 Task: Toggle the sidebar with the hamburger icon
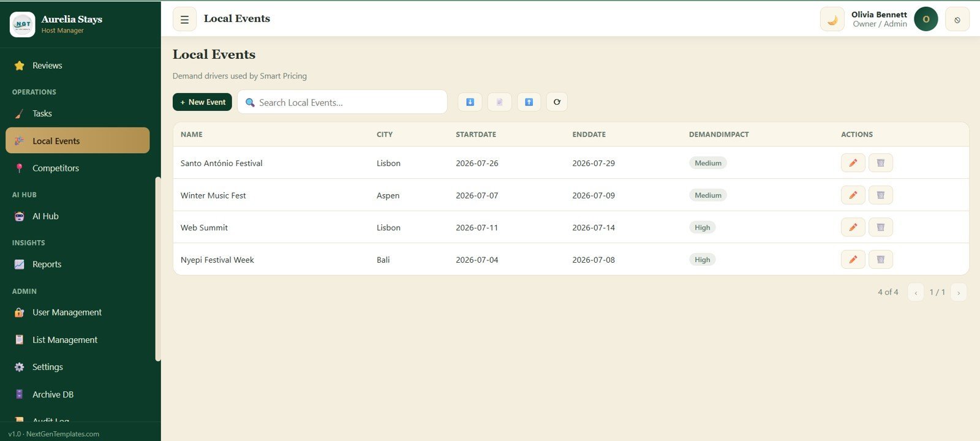184,19
